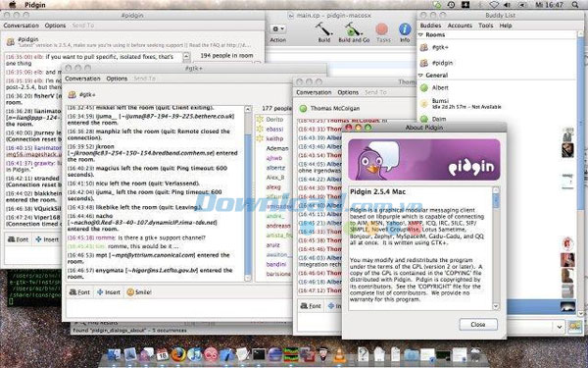Viewport: 588px width, 368px height.
Task: Open Options menu in Thomas McColgan window
Action: tap(348, 92)
